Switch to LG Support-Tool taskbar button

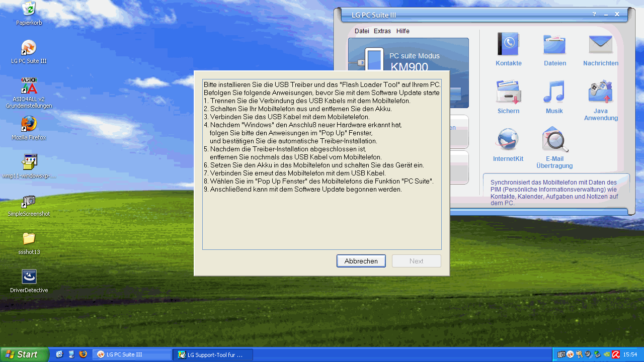pyautogui.click(x=213, y=354)
